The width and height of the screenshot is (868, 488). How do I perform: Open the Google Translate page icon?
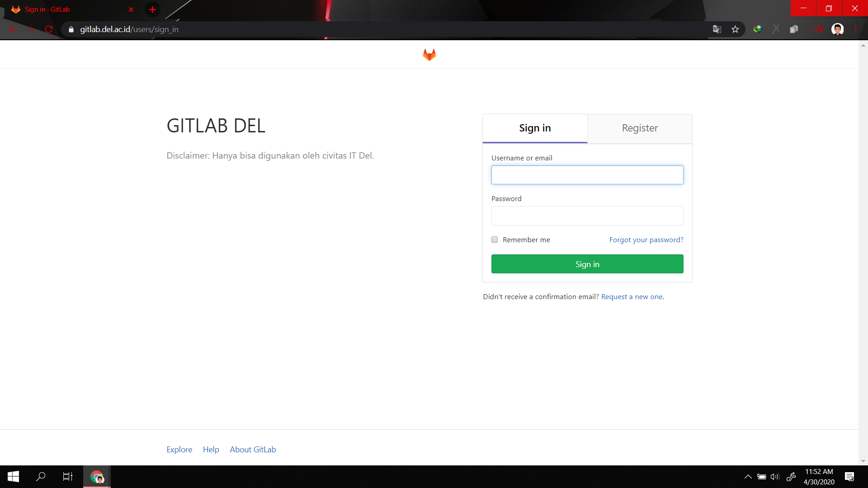pyautogui.click(x=717, y=29)
